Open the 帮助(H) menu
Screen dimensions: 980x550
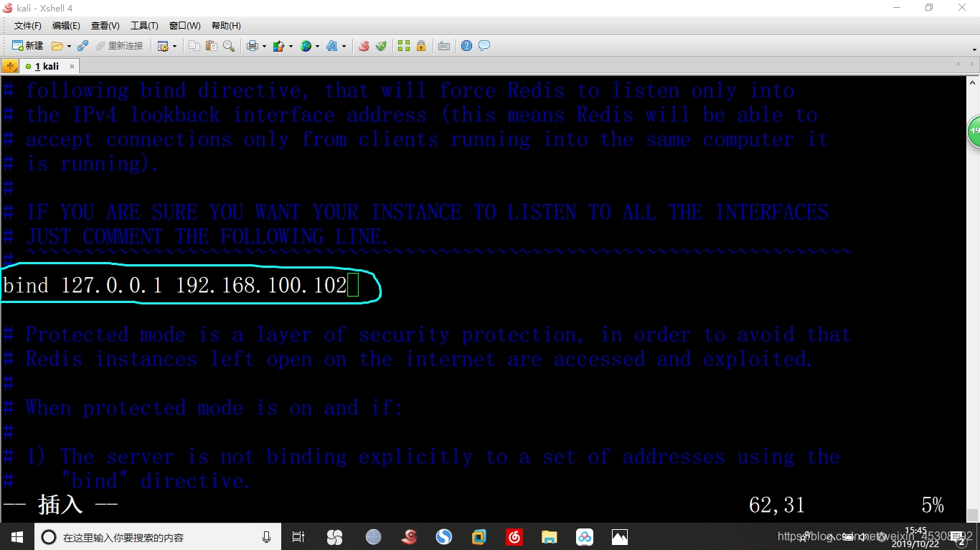226,26
